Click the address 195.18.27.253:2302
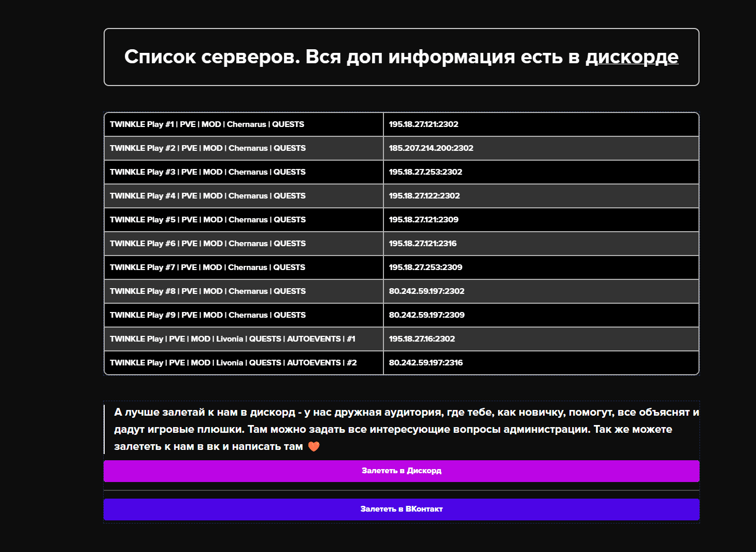 click(425, 172)
